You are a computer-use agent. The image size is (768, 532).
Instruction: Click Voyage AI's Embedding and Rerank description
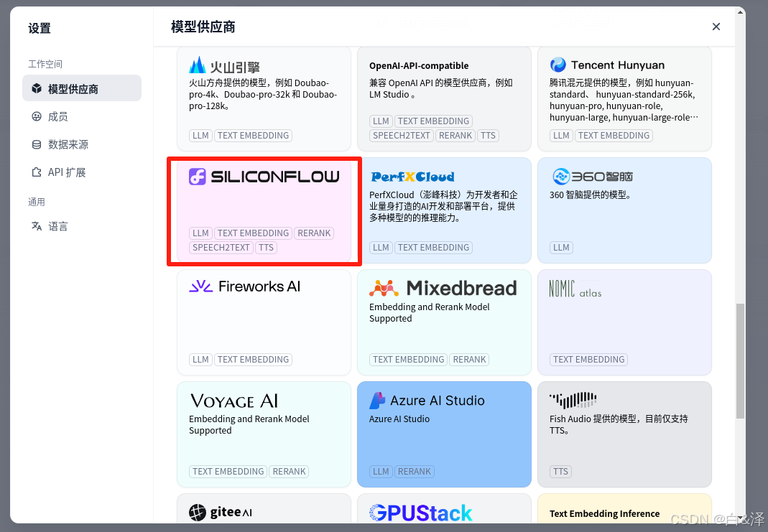[x=249, y=424]
